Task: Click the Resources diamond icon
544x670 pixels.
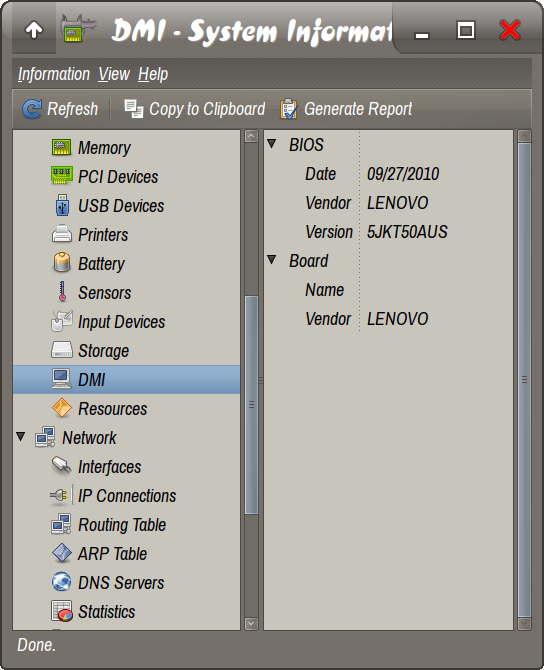Action: [x=62, y=408]
